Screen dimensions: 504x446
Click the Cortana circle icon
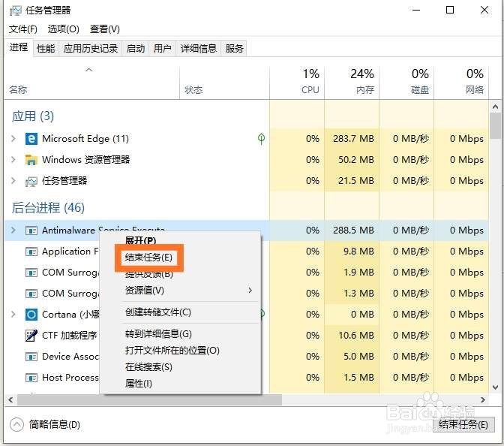(31, 315)
